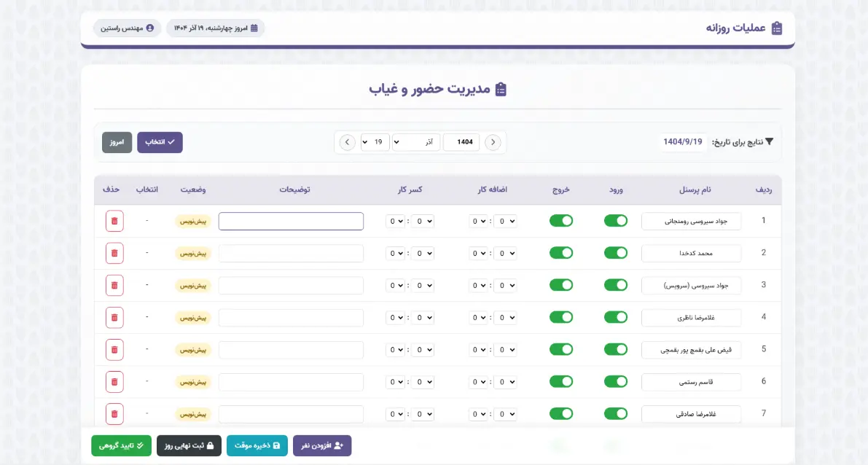Click the green تایید گروهی button
Screen dimensions: 868x465
click(121, 445)
